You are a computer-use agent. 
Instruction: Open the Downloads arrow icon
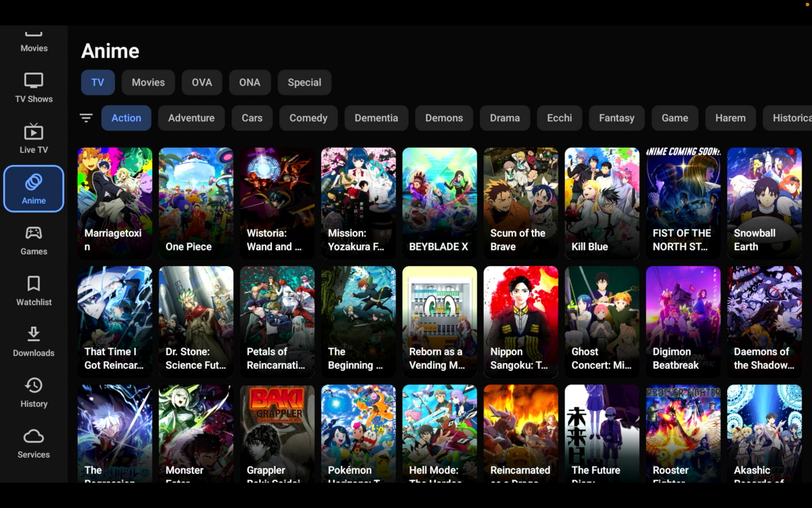click(x=33, y=334)
